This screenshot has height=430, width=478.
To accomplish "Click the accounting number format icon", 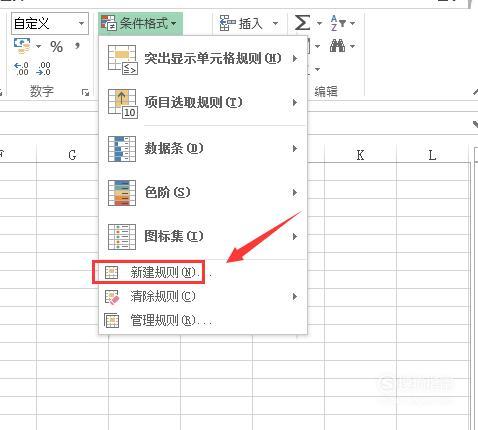I will tap(22, 46).
